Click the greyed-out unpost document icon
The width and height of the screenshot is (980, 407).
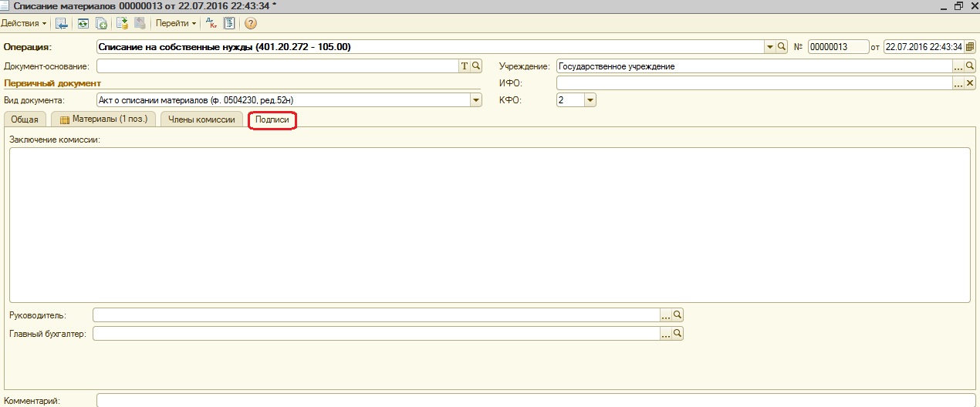point(140,23)
